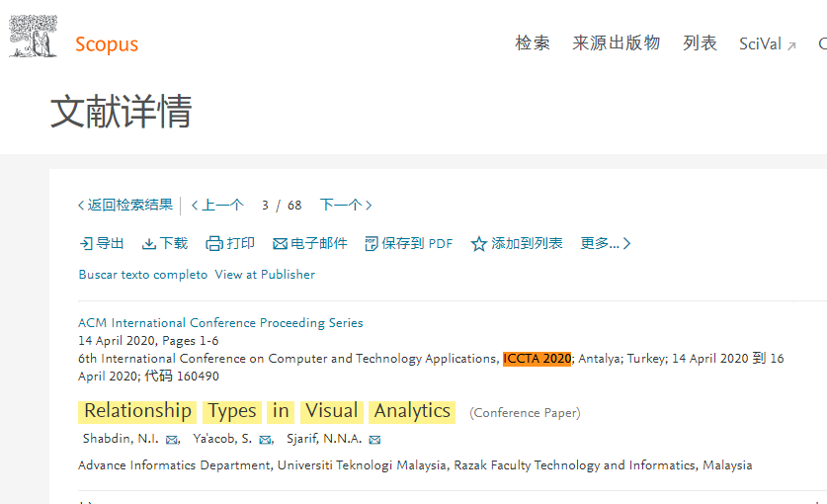
Task: Return to search results (返回检索结果)
Action: click(125, 206)
